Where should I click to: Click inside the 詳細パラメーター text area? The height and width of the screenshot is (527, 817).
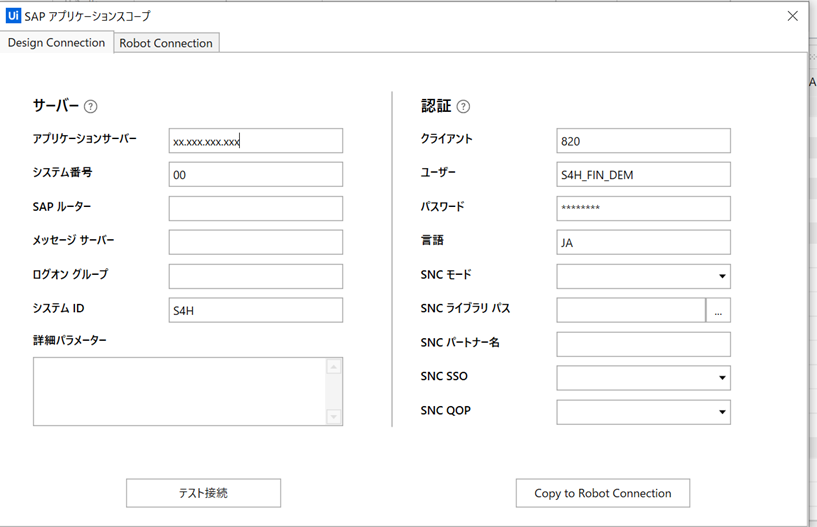[179, 391]
